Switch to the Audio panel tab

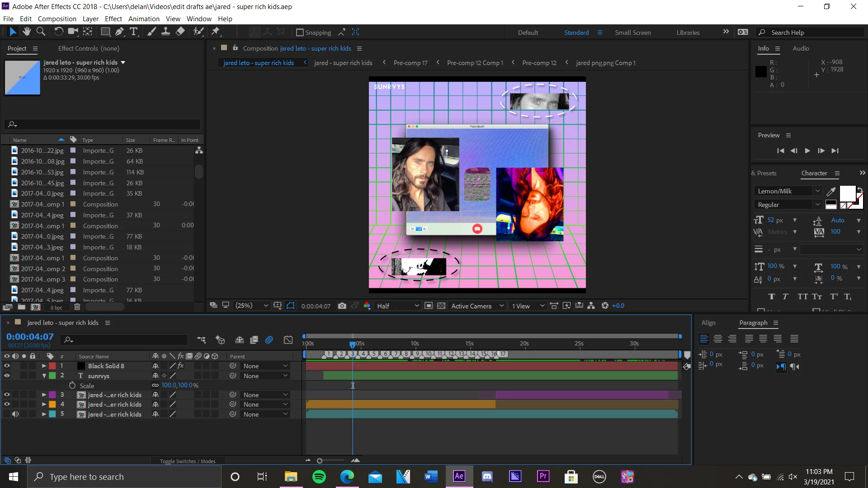point(801,48)
